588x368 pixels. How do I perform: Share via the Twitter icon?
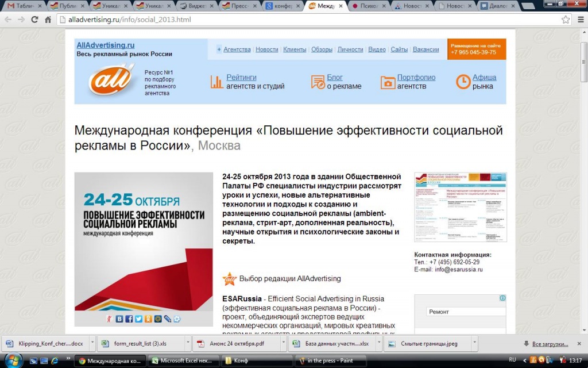[139, 319]
